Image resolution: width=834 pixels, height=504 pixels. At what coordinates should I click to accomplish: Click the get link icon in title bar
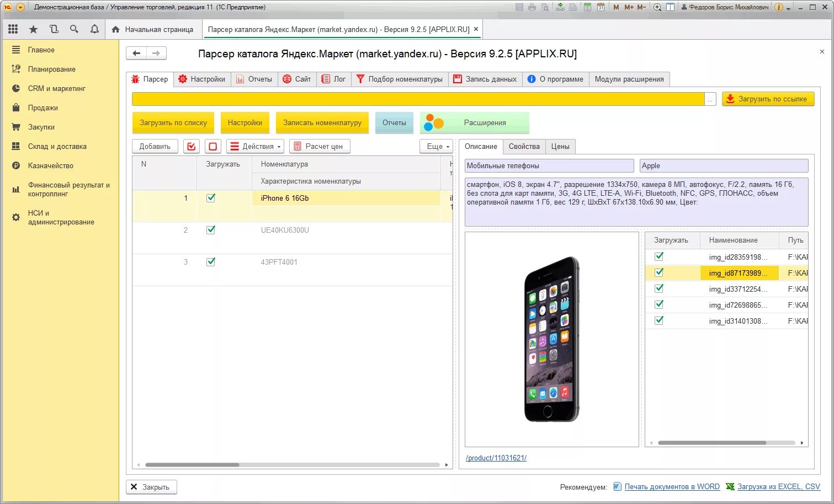pyautogui.click(x=560, y=7)
